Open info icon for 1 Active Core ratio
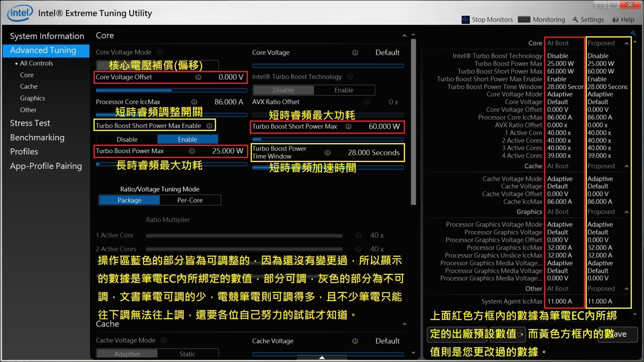644x362 pixels. (359, 235)
